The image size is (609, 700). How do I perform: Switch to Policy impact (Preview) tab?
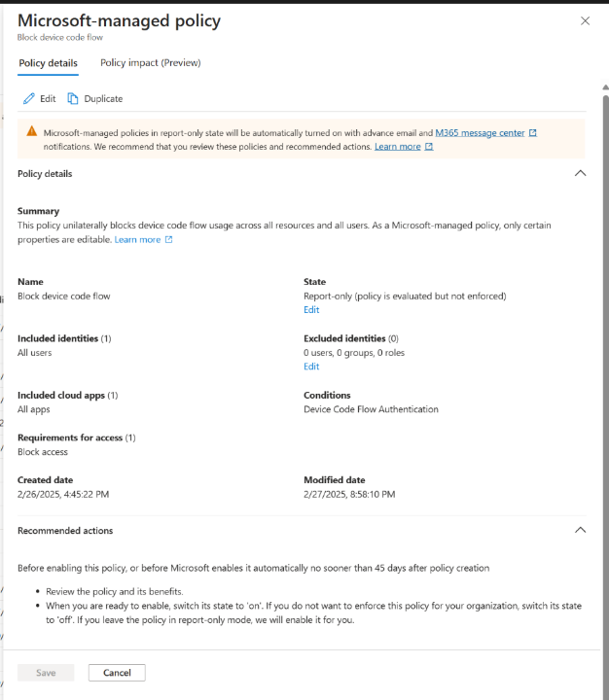pos(151,63)
